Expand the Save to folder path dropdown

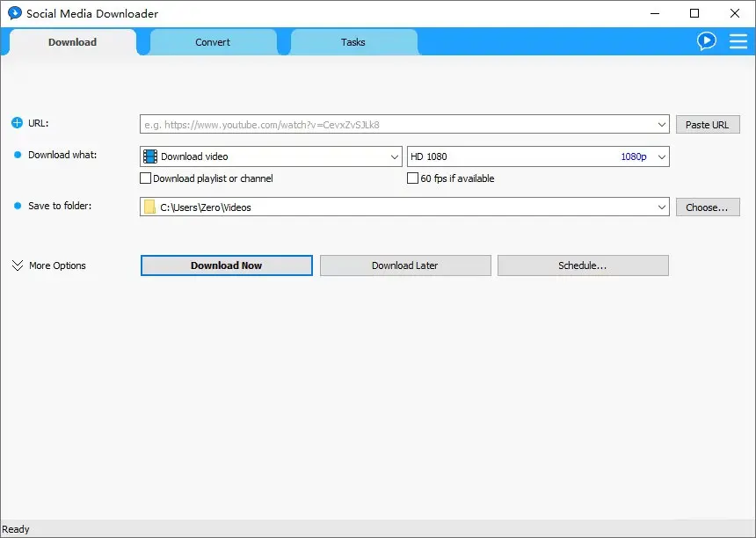(x=661, y=207)
